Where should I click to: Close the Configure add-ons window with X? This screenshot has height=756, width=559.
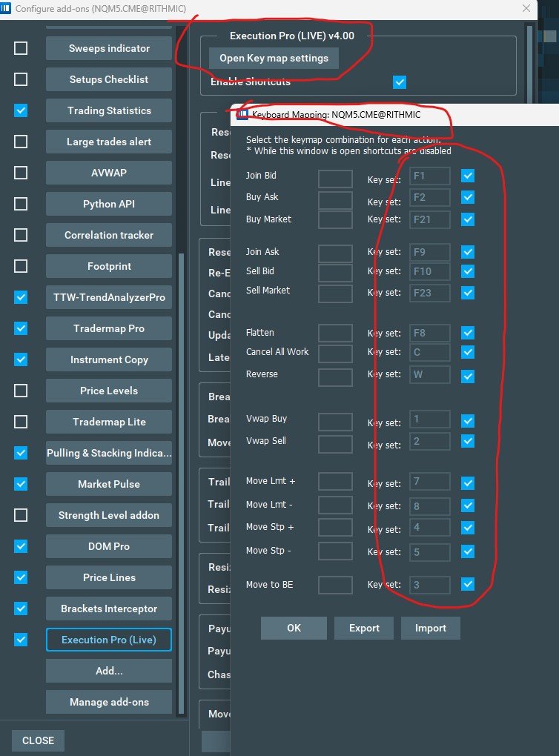point(527,8)
